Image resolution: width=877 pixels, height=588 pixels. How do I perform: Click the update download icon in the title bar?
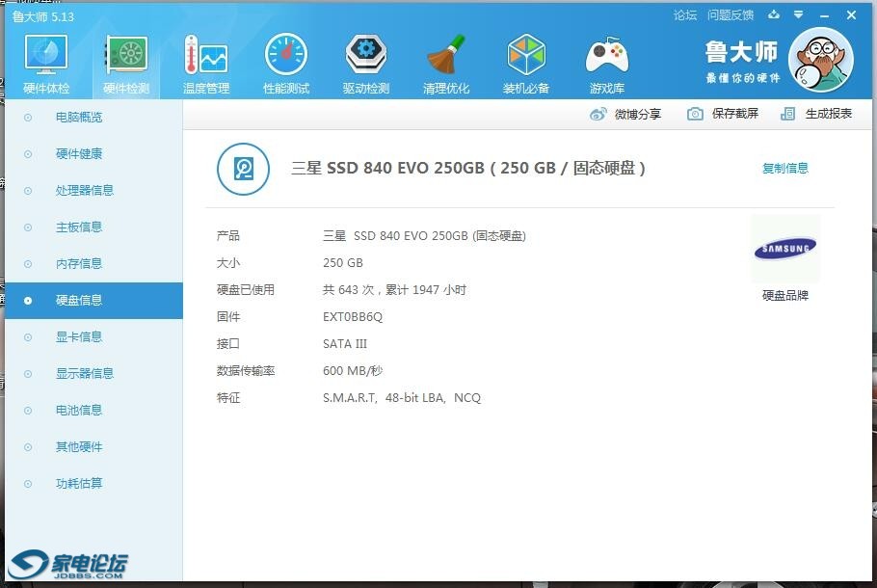774,14
